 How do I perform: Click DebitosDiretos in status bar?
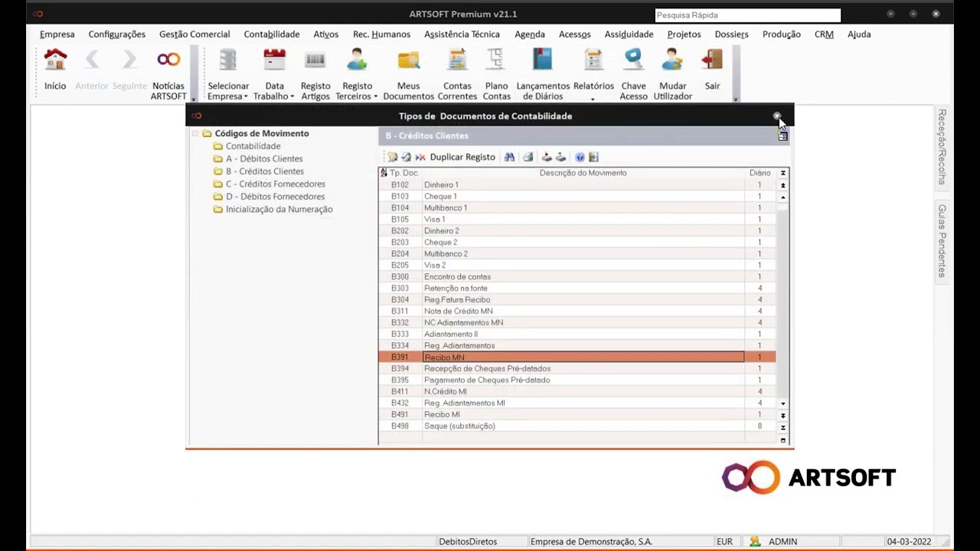pyautogui.click(x=468, y=542)
